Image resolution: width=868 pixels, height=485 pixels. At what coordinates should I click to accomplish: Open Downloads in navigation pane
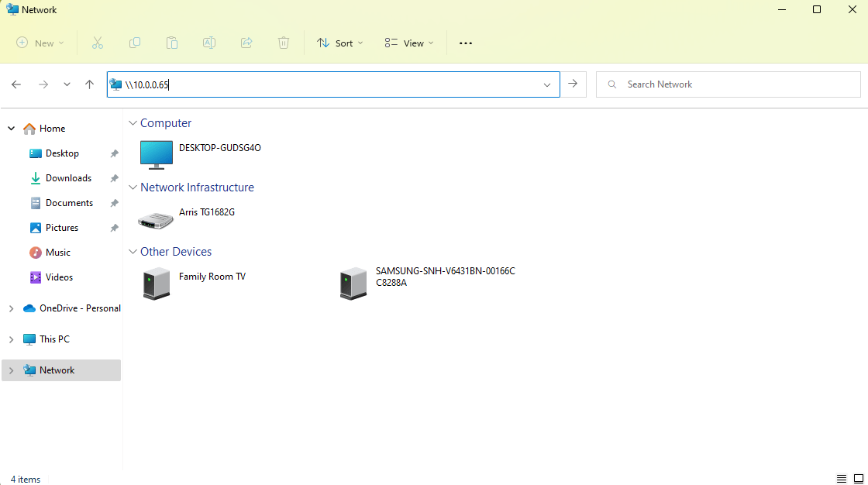tap(61, 178)
